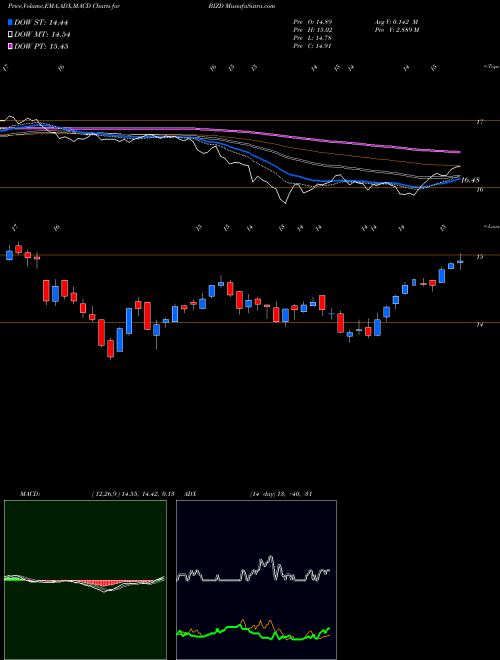Select the 'DOW ST: 14.44' legend text
The height and width of the screenshot is (660, 500).
pos(41,22)
